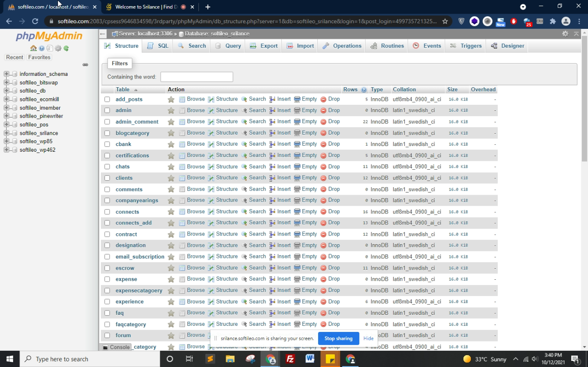Open navigation panel settings gear icon
588x367 pixels.
[x=58, y=48]
